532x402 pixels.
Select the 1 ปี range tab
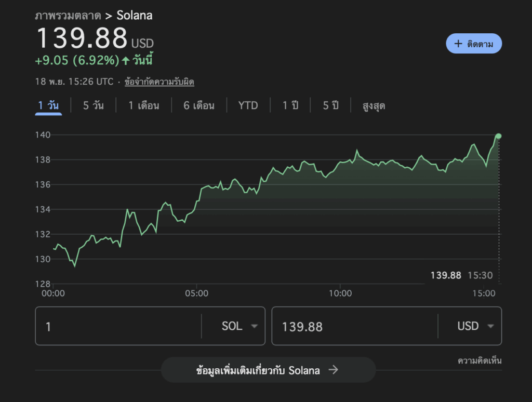click(290, 105)
